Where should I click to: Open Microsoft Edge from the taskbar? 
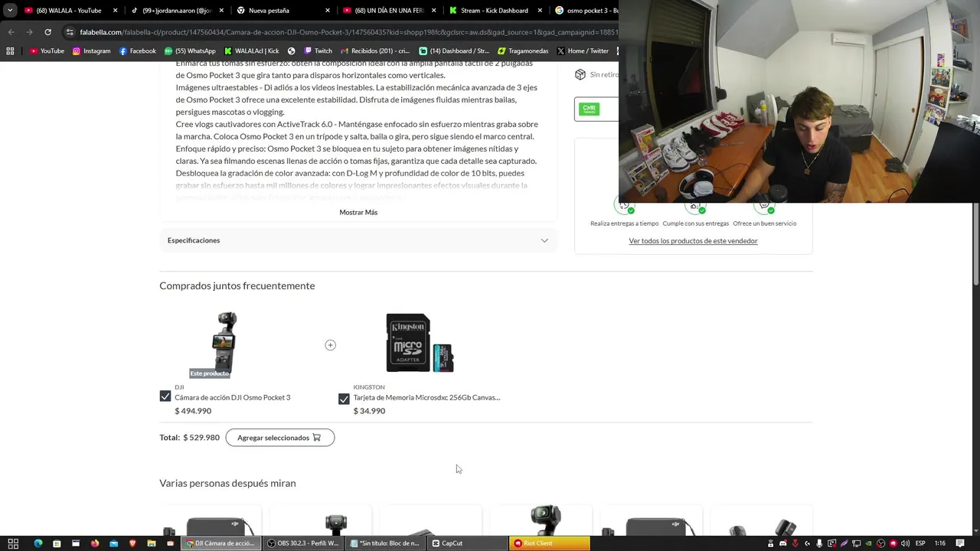[37, 543]
